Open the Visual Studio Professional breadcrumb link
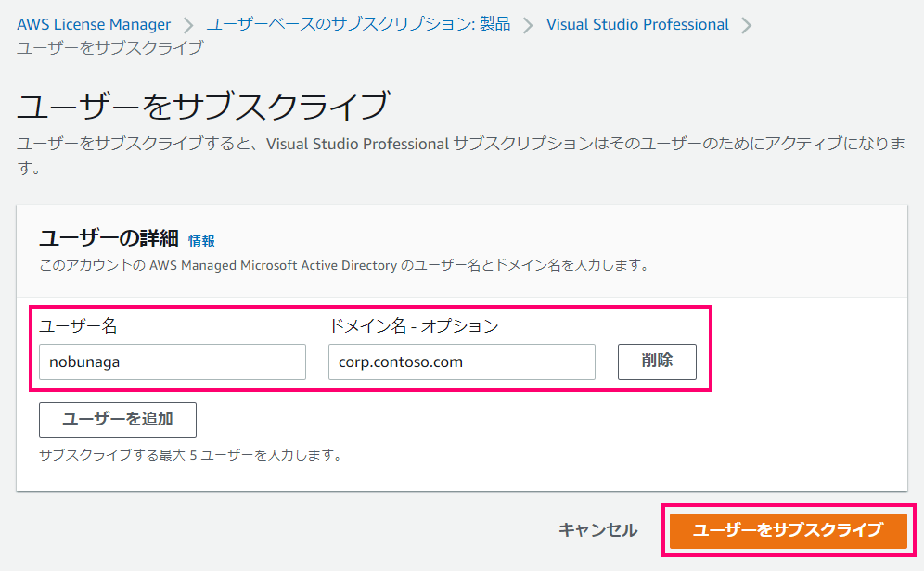 [x=637, y=25]
